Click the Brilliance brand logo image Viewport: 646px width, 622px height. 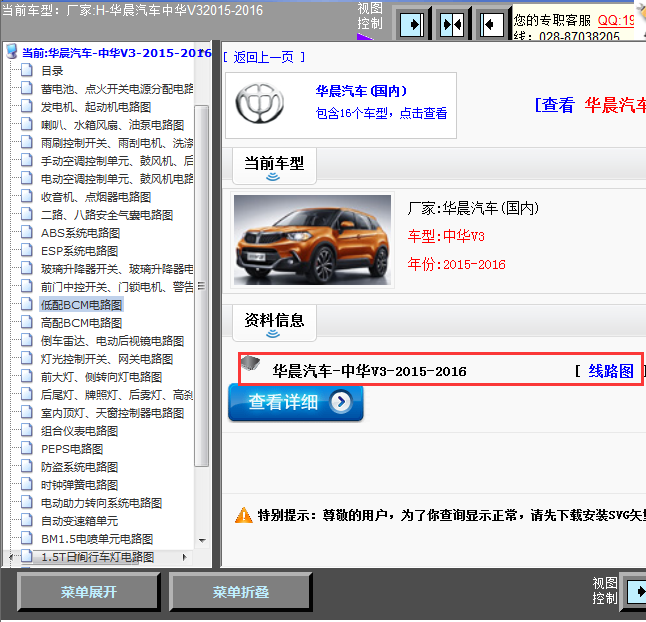(260, 103)
